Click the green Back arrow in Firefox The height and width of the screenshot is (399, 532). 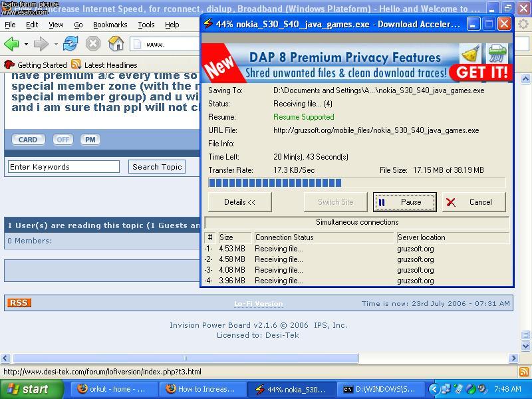pyautogui.click(x=11, y=44)
